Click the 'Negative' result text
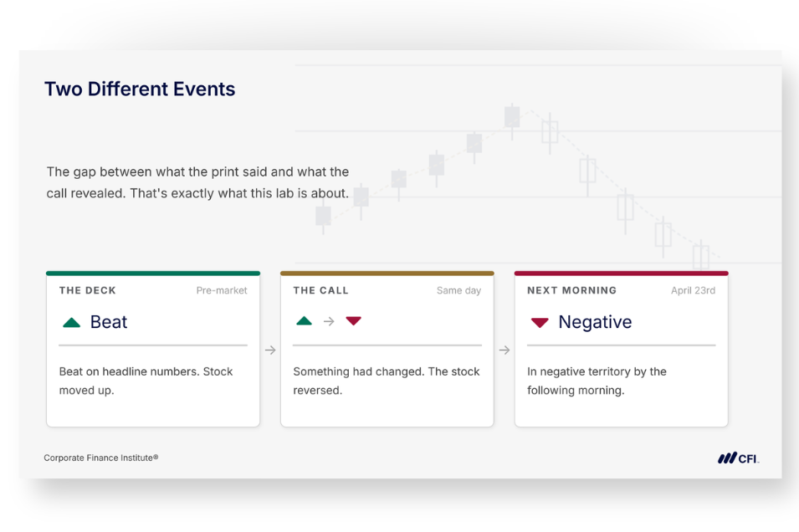This screenshot has width=799, height=532. (595, 322)
